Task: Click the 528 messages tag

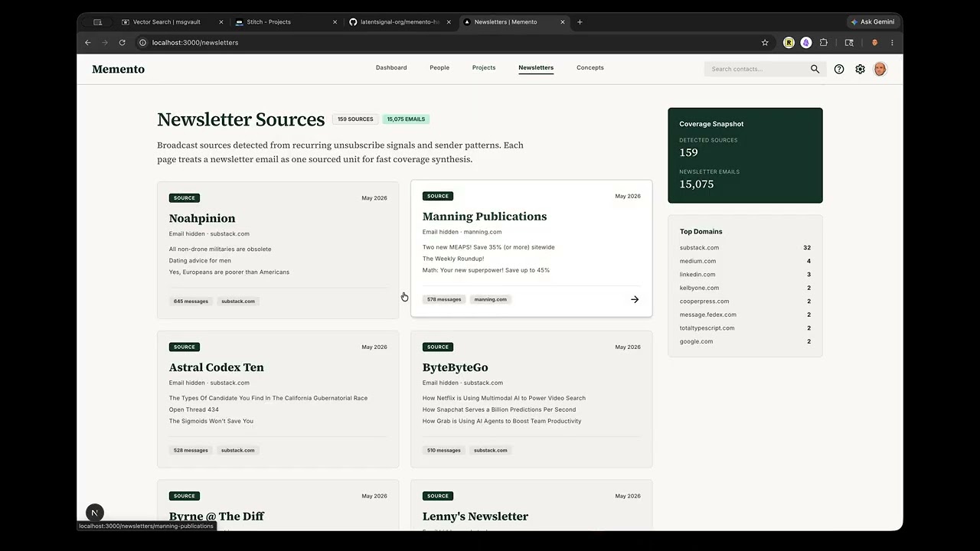Action: click(x=191, y=450)
